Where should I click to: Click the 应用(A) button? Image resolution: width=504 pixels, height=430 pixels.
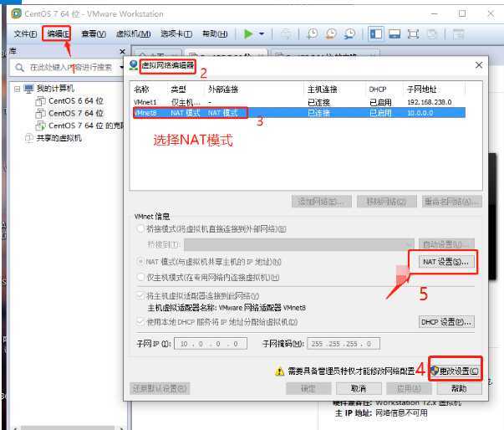pyautogui.click(x=409, y=388)
